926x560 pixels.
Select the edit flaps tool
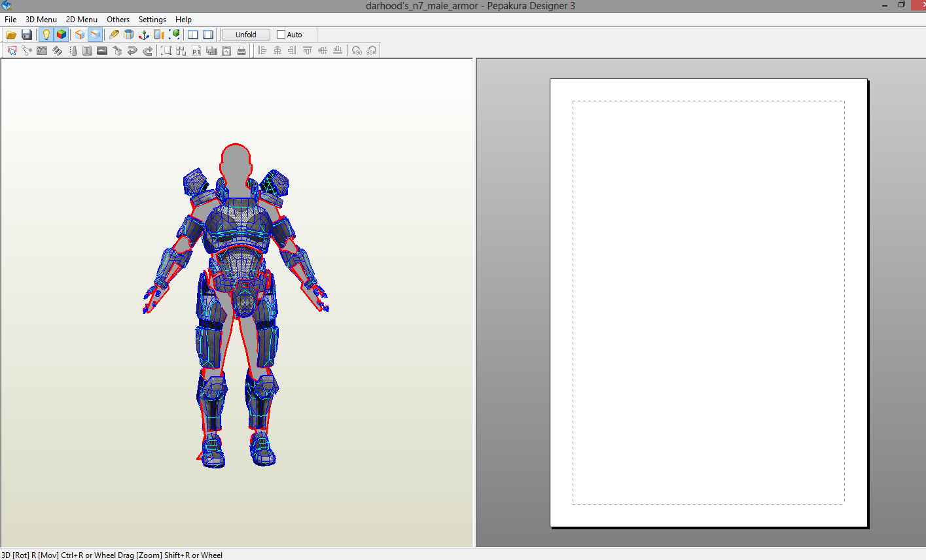point(42,50)
